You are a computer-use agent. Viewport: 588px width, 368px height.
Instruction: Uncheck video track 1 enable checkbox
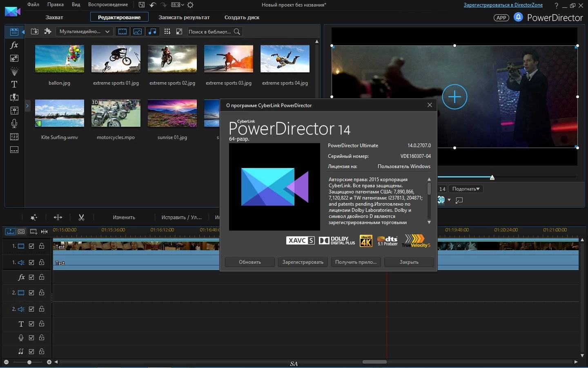[x=31, y=246]
